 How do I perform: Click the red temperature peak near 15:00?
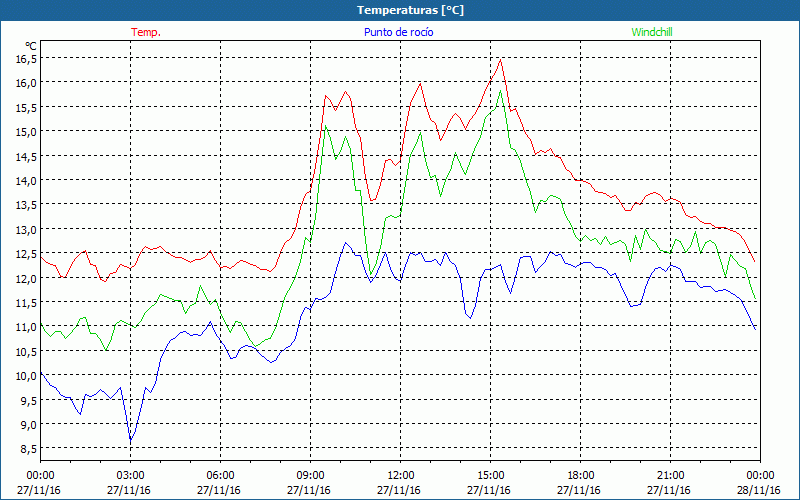click(x=501, y=60)
